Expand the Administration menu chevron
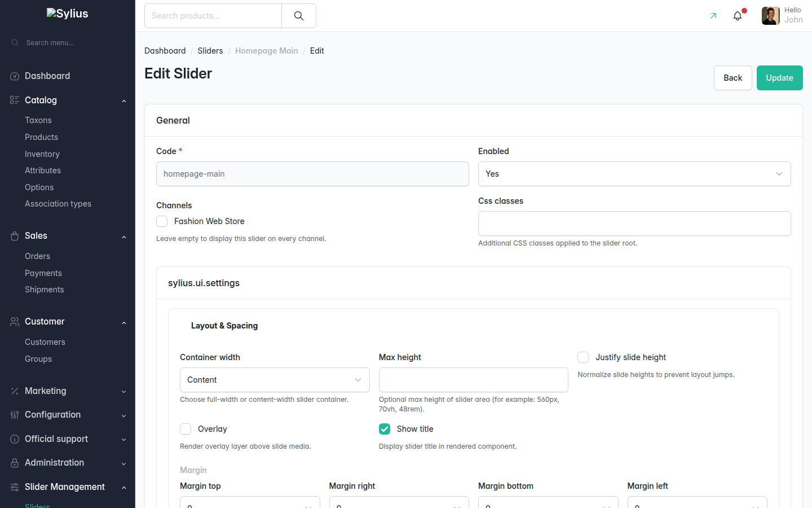The width and height of the screenshot is (812, 508). click(x=124, y=464)
